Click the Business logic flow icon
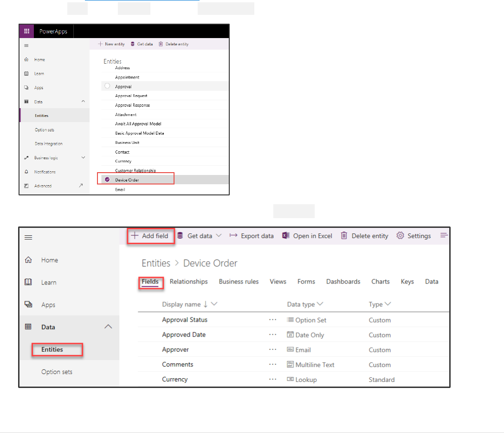 point(26,158)
